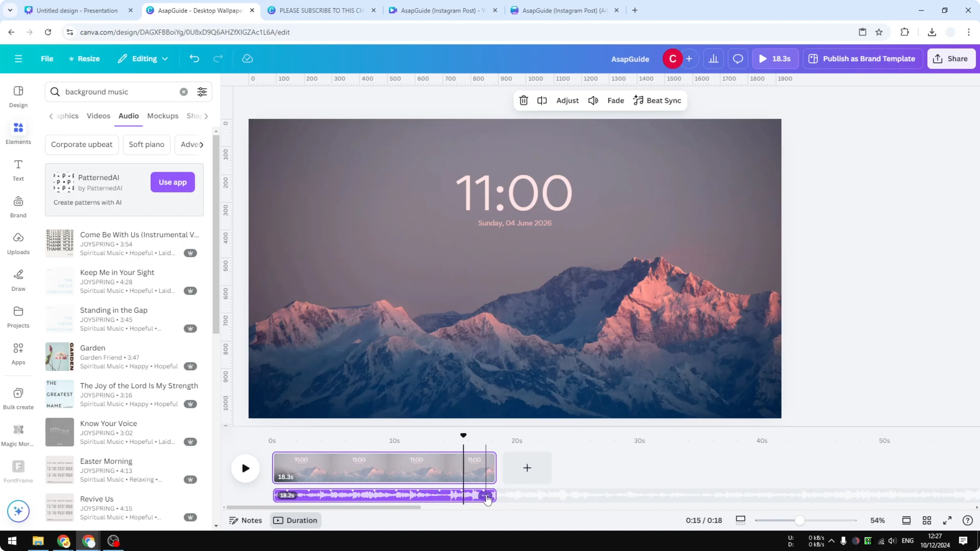Select the Easter Morning audio thumbnail
Viewport: 980px width, 551px height.
(x=59, y=470)
